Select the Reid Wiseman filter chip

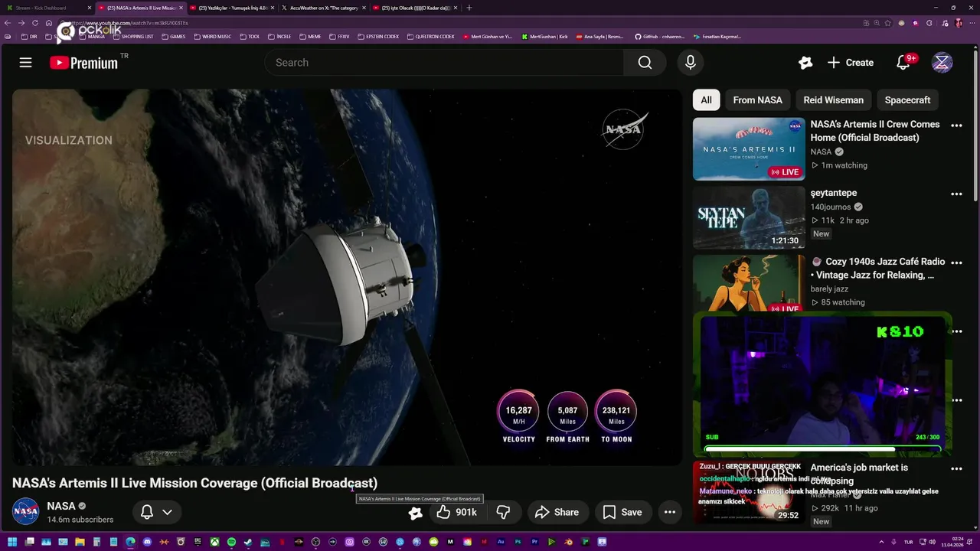[x=833, y=100]
